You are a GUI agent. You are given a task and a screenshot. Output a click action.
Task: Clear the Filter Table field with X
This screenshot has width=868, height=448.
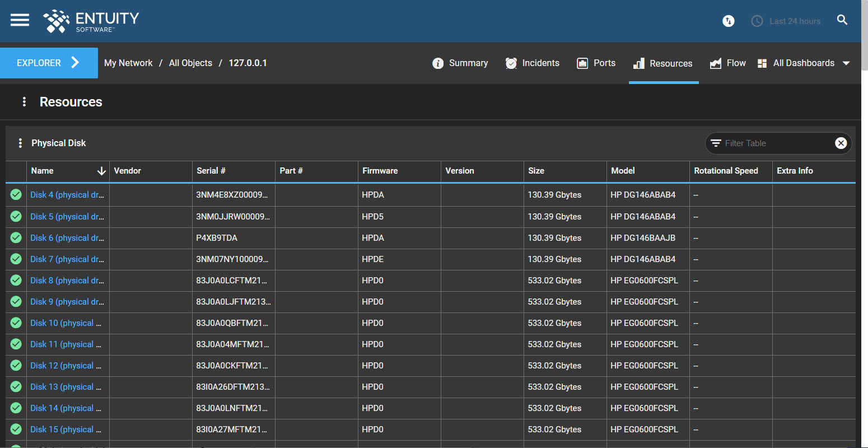(x=841, y=143)
